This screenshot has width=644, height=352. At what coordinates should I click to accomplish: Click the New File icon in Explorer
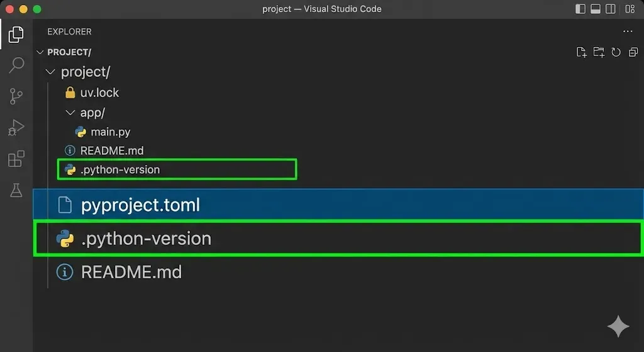pos(582,52)
